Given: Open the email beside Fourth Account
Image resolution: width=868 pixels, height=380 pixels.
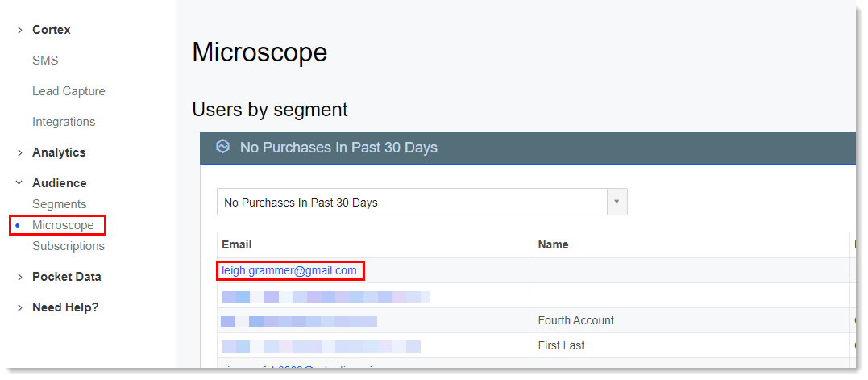Looking at the screenshot, I should click(299, 321).
